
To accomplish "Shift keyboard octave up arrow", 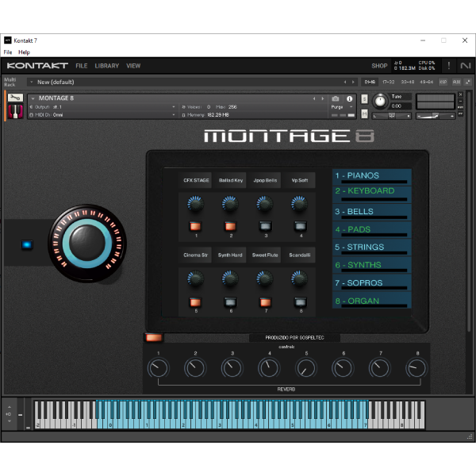I will pyautogui.click(x=9, y=407).
